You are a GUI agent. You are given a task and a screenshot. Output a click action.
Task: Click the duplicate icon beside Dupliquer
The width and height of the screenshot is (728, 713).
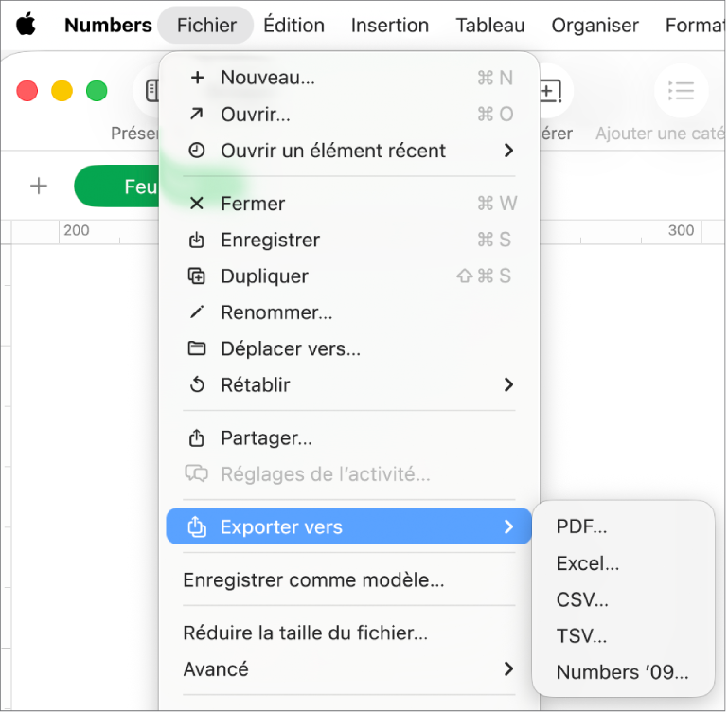click(x=197, y=276)
